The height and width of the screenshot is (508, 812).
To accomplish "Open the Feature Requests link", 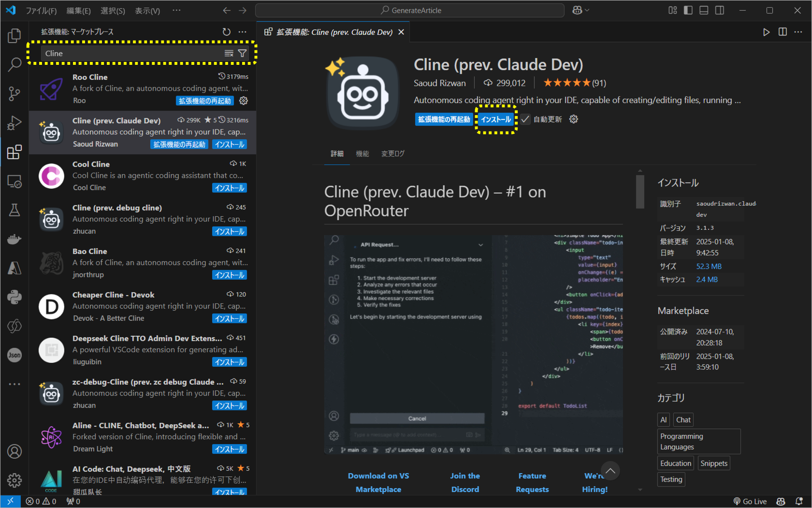I will [x=532, y=482].
